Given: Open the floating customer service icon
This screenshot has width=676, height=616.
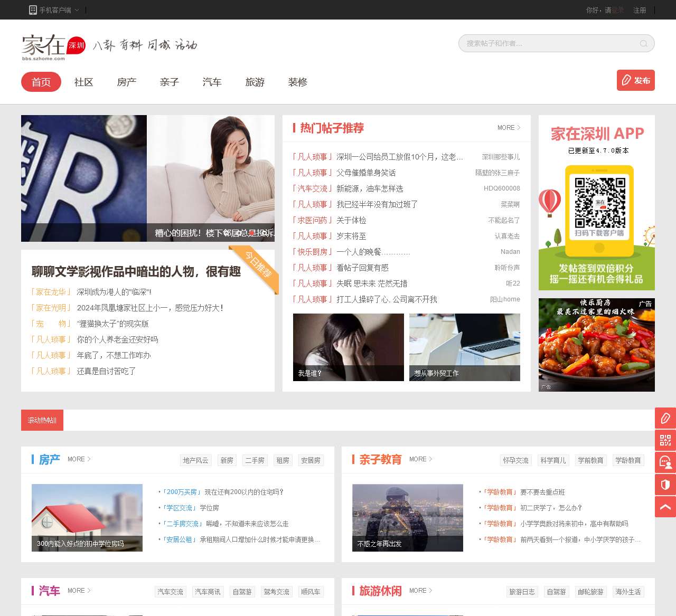Looking at the screenshot, I should [x=665, y=462].
